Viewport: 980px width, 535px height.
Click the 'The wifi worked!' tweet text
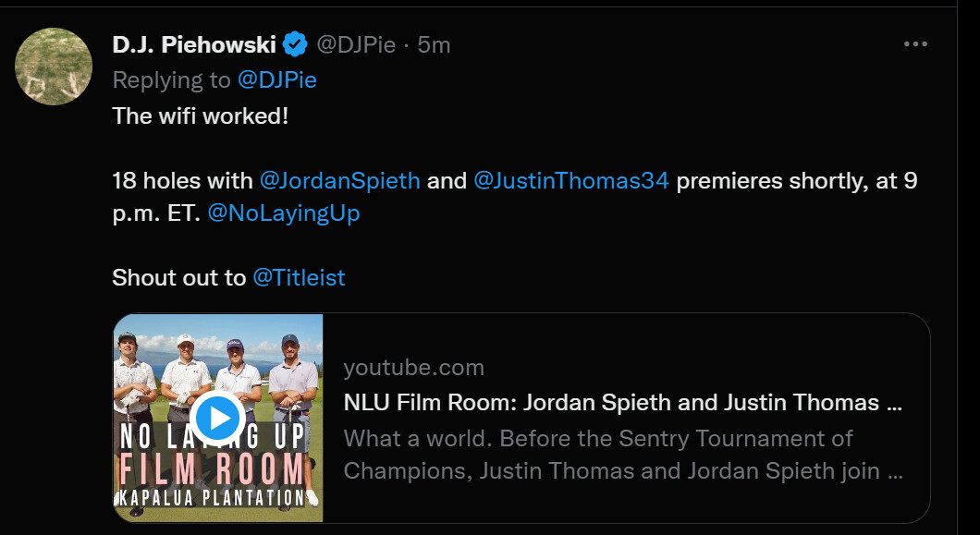coord(201,116)
